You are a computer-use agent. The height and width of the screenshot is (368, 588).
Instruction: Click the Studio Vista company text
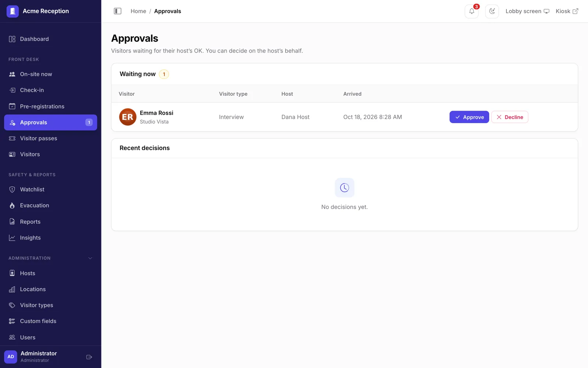pyautogui.click(x=154, y=122)
